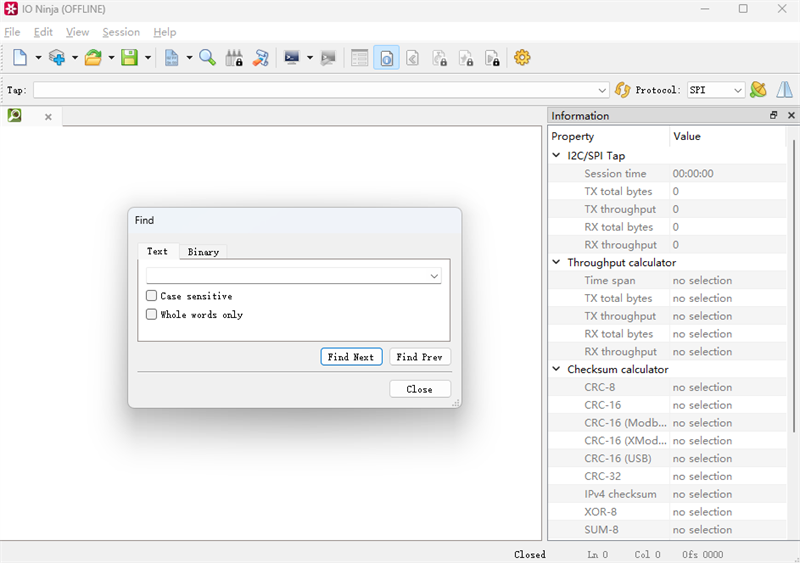This screenshot has width=800, height=563.
Task: Select the CRC-16 (USB) row
Action: 667,458
